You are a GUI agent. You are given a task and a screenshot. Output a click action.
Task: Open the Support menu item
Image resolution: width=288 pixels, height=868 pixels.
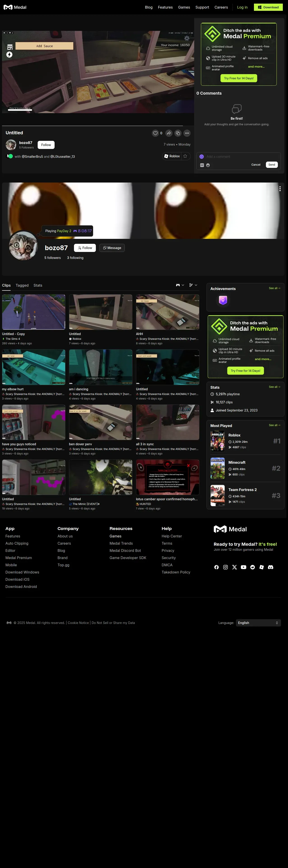pos(202,7)
